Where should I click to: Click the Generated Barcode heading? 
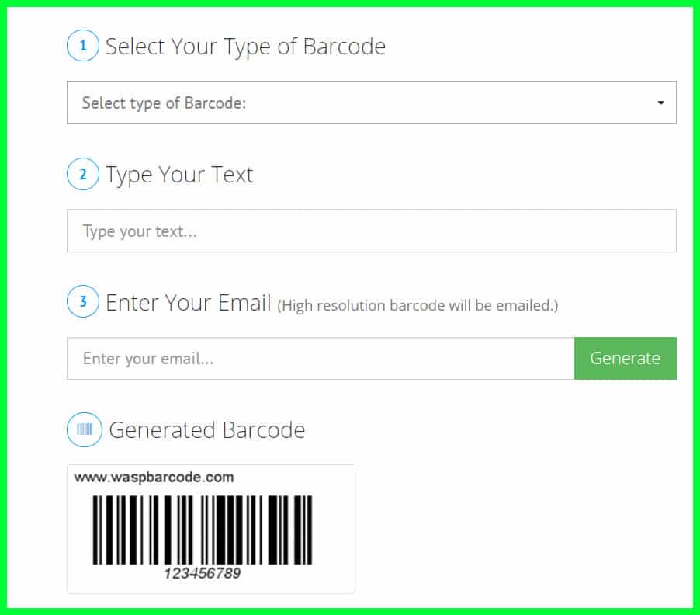(207, 430)
